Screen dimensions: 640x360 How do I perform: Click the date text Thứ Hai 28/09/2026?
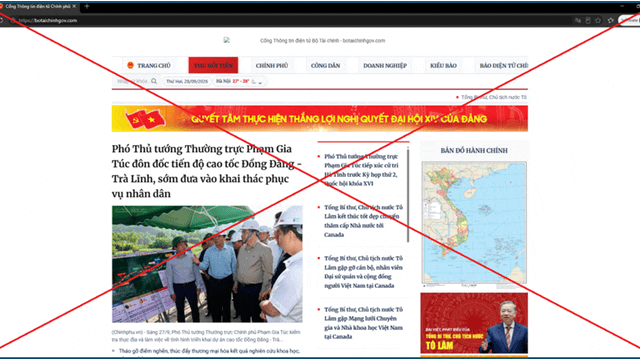pyautogui.click(x=187, y=81)
